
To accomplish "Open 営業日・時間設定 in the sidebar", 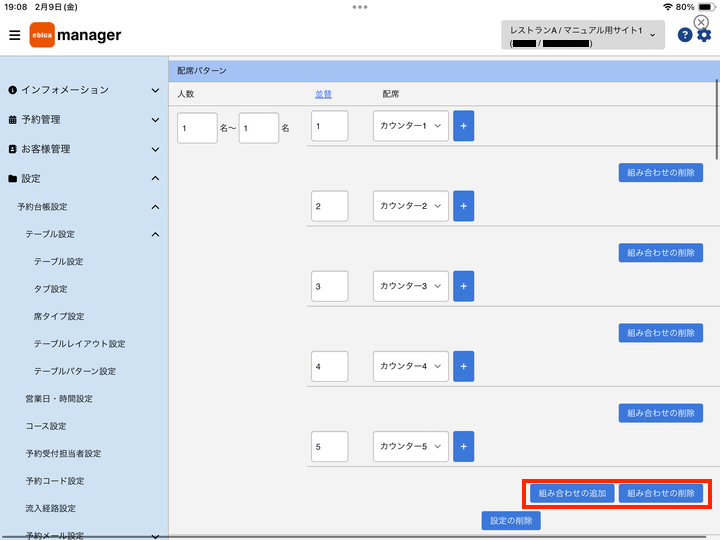I will (x=59, y=399).
